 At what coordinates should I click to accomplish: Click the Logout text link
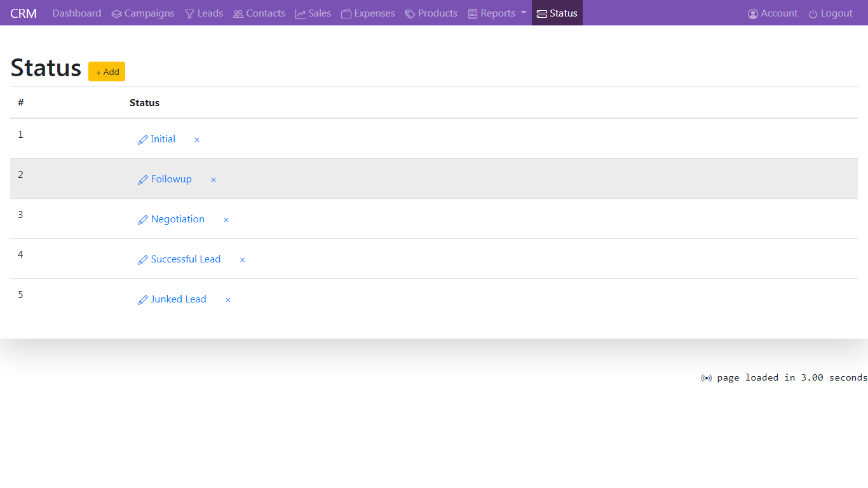pyautogui.click(x=837, y=13)
